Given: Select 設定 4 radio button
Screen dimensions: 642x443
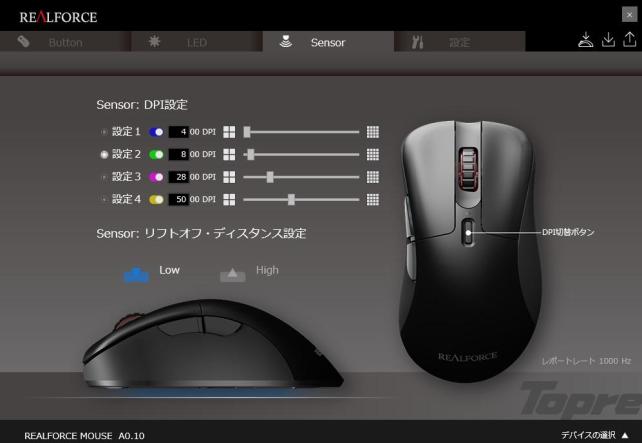Looking at the screenshot, I should click(x=104, y=199).
